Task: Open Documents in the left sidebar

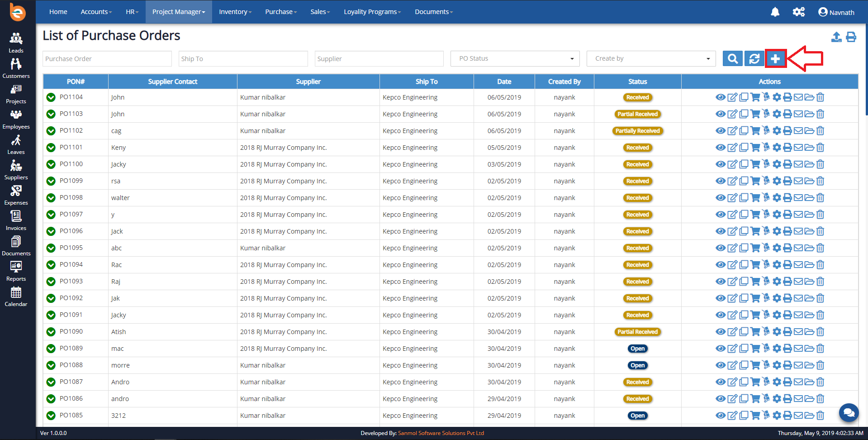Action: [16, 245]
